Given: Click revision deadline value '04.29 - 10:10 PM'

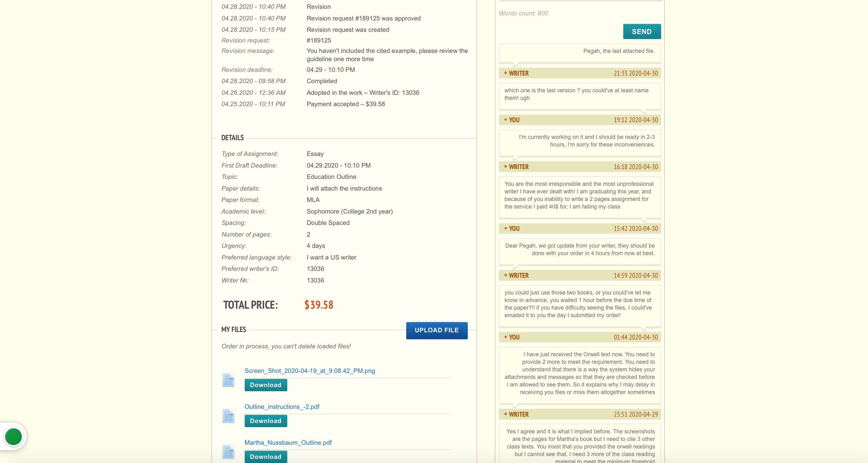Looking at the screenshot, I should pos(331,70).
